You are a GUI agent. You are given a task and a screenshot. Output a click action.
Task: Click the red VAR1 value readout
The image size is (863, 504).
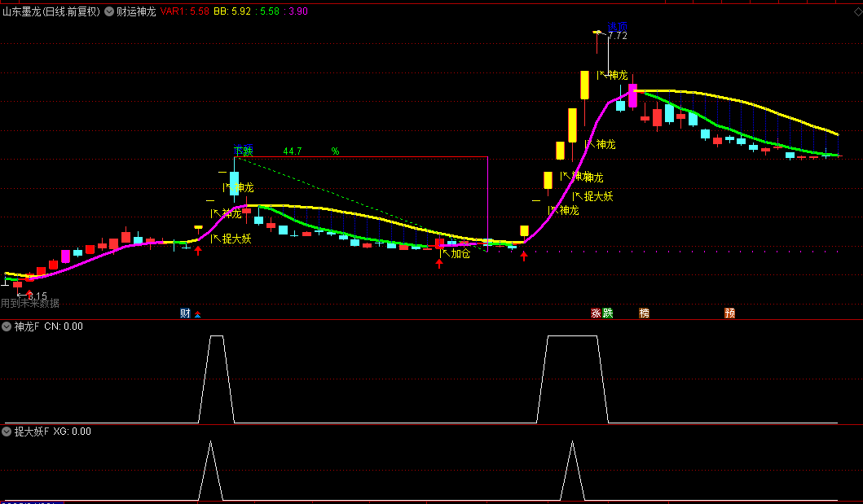tap(184, 11)
